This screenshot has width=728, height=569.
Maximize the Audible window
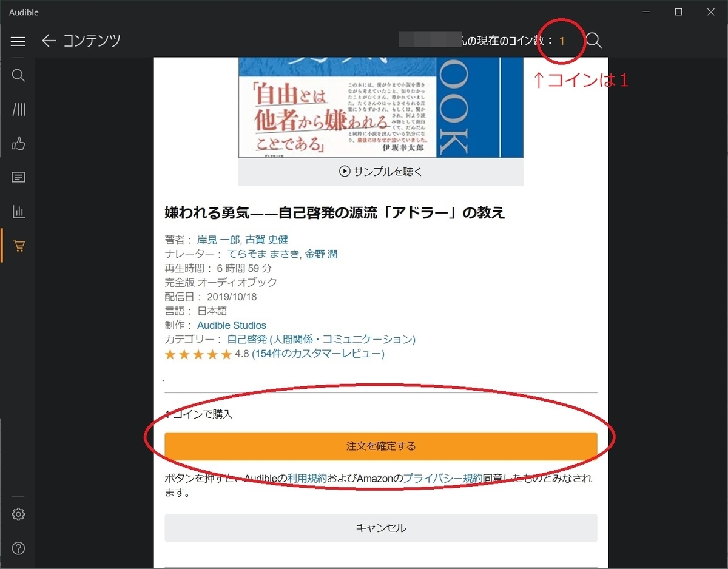pyautogui.click(x=679, y=12)
